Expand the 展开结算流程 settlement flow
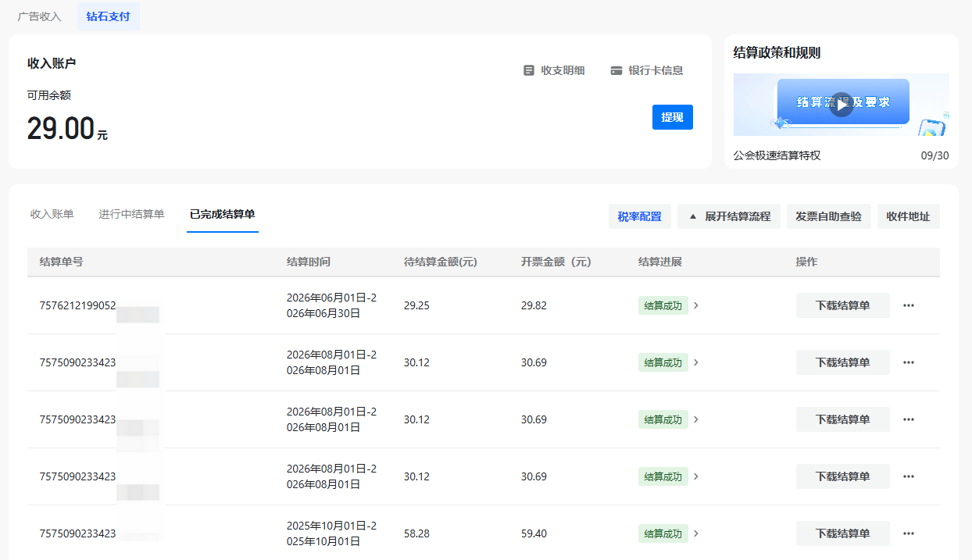 click(728, 216)
